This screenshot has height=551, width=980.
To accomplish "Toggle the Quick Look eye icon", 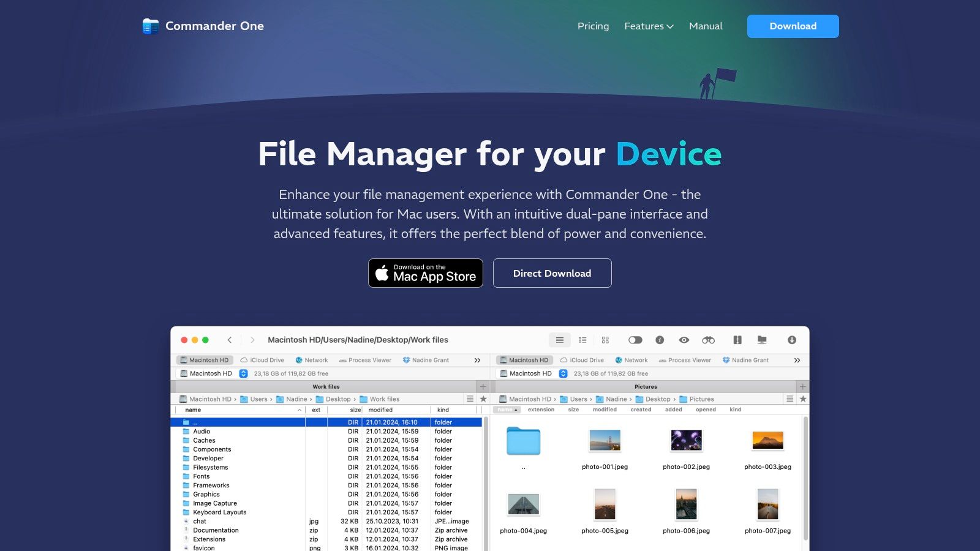I will click(x=684, y=340).
